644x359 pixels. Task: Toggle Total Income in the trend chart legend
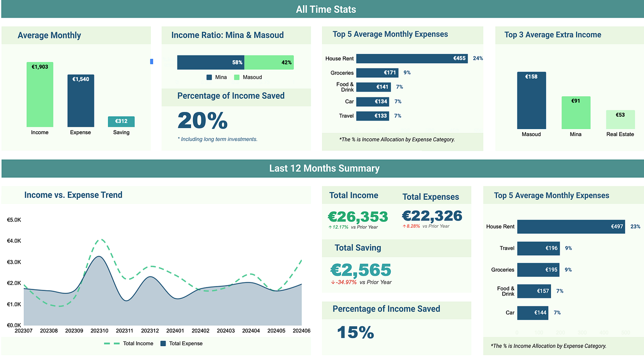pos(137,343)
